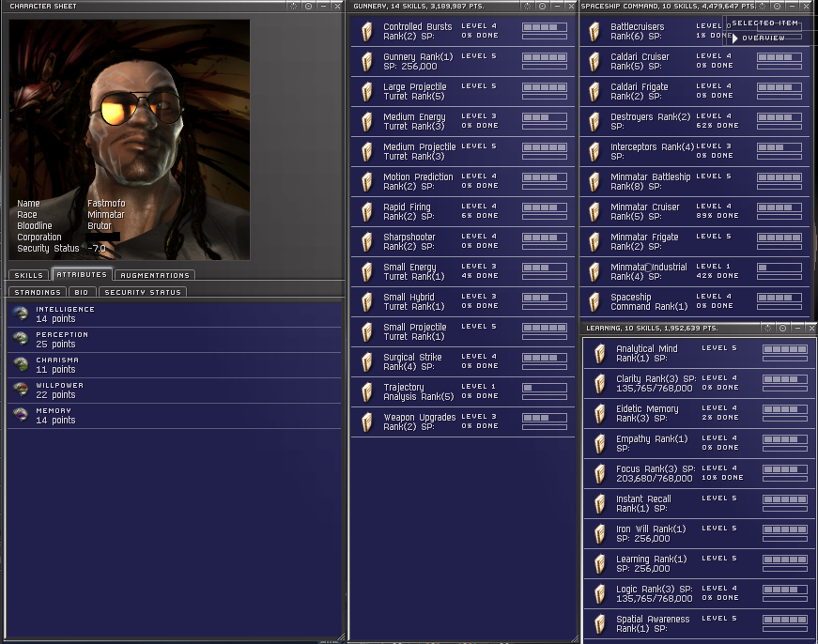Click the Character Sheet window pin icon
The width and height of the screenshot is (818, 644).
click(x=294, y=7)
